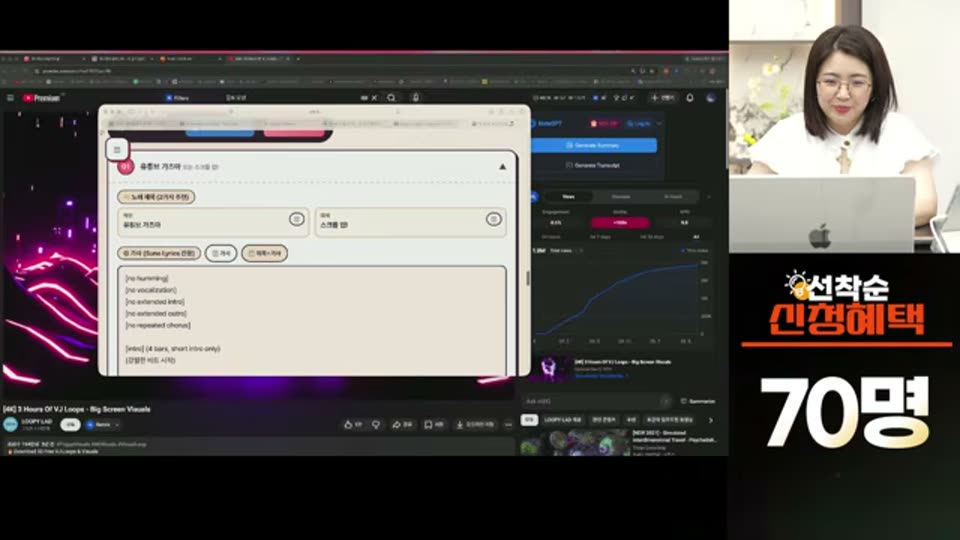This screenshot has width=960, height=540.
Task: Click inside the lyrics text area
Action: [x=312, y=320]
